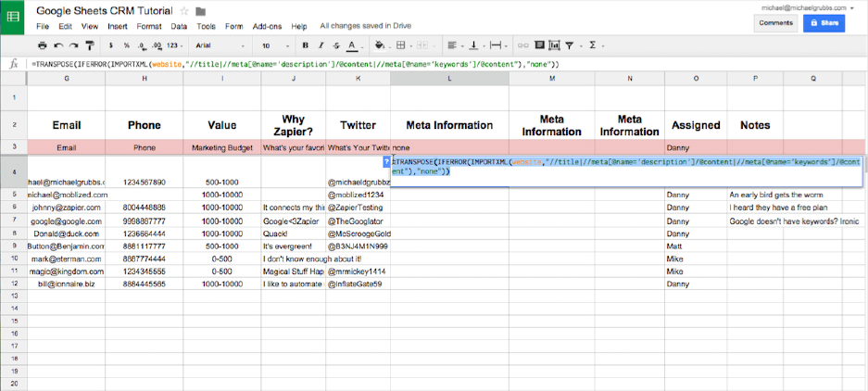Click the Redo arrow icon
Screen dimensions: 868x391
tap(73, 45)
